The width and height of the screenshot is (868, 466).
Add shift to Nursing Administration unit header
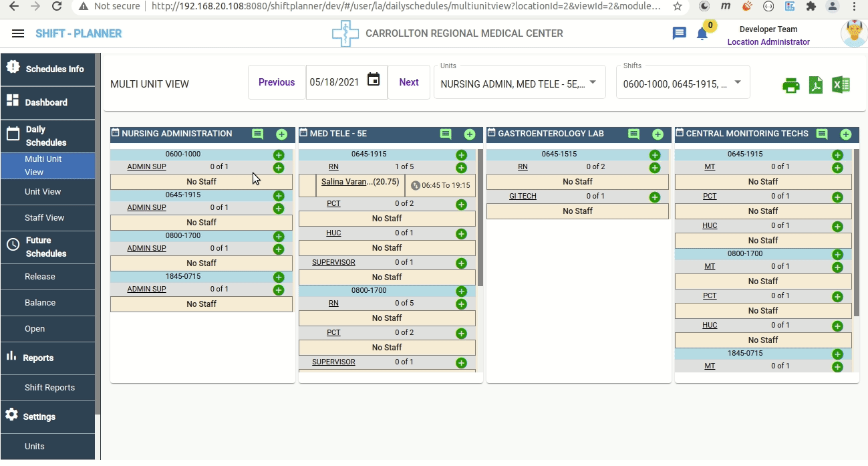point(281,134)
